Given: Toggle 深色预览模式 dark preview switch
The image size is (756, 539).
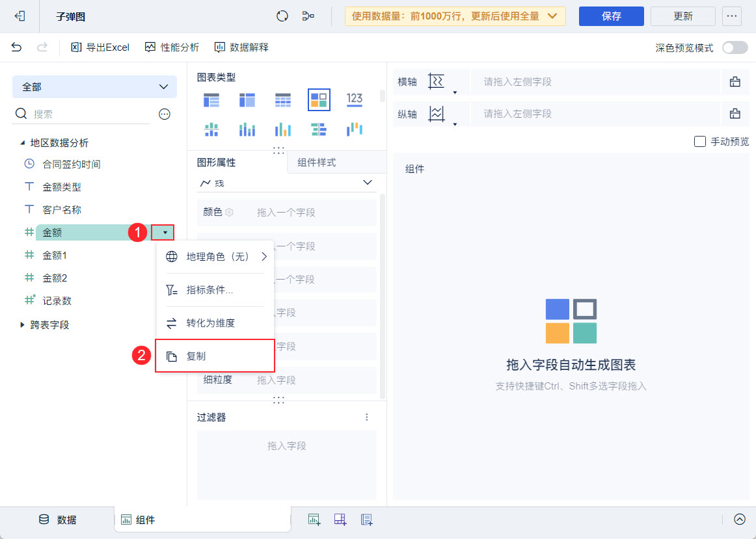Looking at the screenshot, I should click(735, 47).
